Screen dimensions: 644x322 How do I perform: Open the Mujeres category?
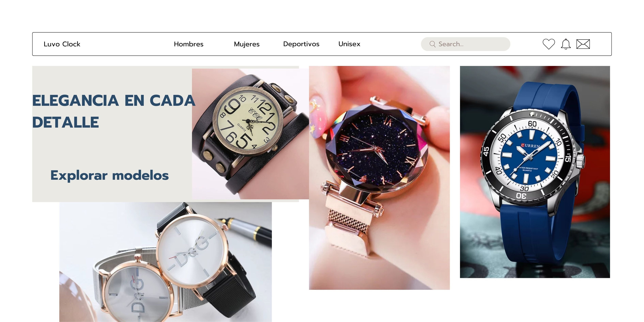pos(247,44)
